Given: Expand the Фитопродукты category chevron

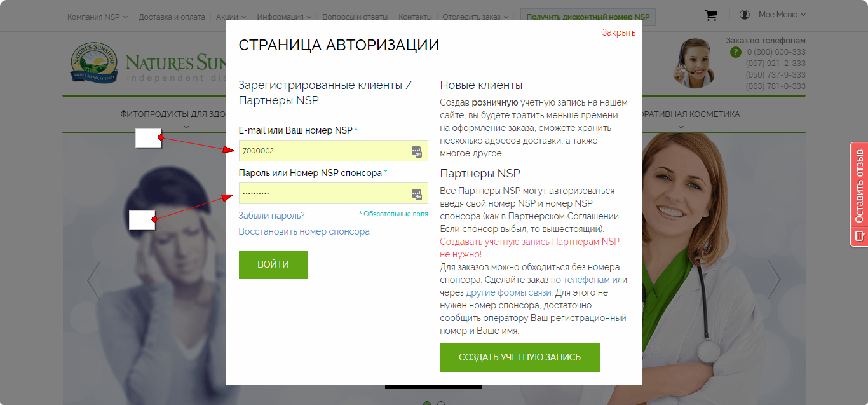Looking at the screenshot, I should 186,127.
